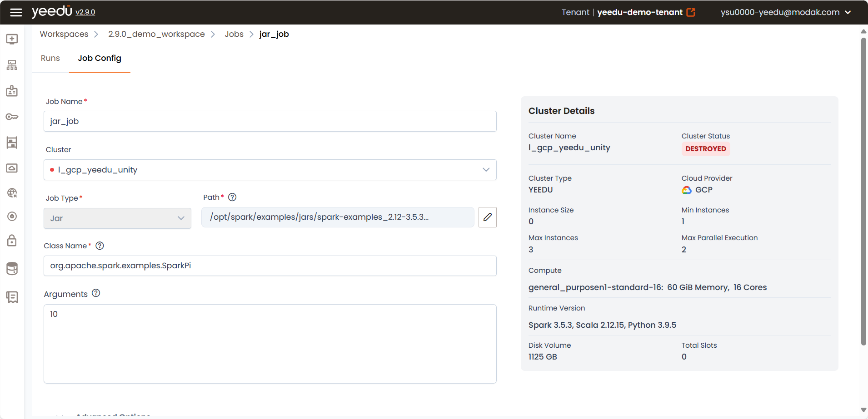
Task: Click Spark 3.5.3 runtime version text
Action: (x=602, y=325)
